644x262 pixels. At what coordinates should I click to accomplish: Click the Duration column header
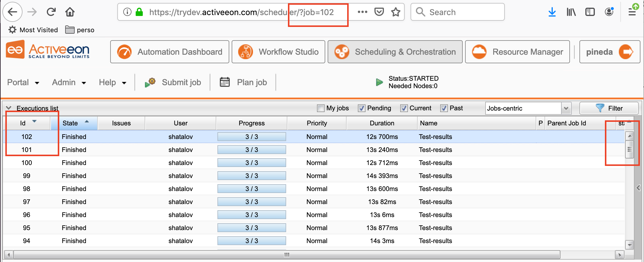pyautogui.click(x=382, y=123)
